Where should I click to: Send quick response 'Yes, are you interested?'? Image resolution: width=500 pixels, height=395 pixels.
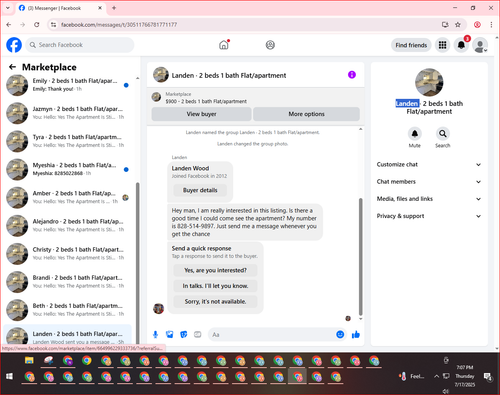[215, 270]
